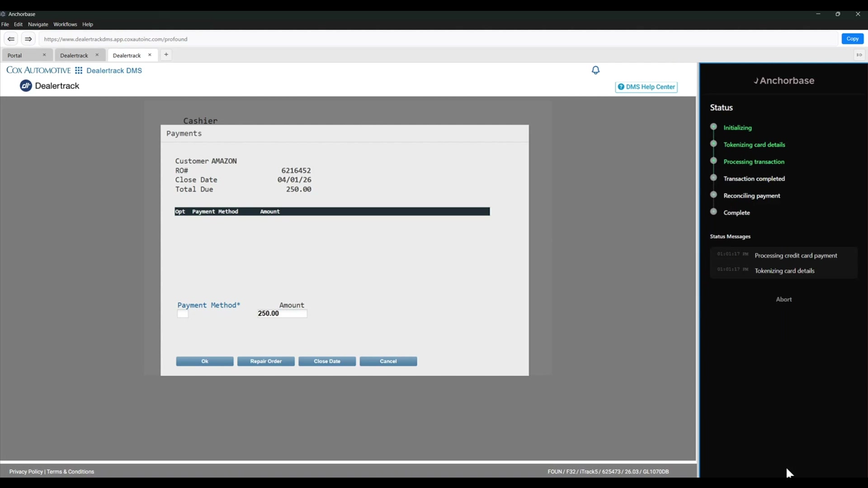Click the Opt column header
868x488 pixels.
[180, 211]
